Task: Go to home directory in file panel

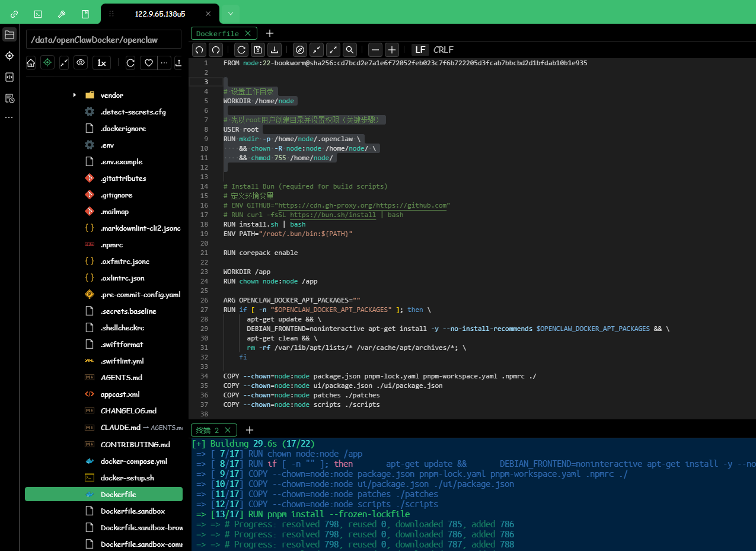Action: [31, 62]
